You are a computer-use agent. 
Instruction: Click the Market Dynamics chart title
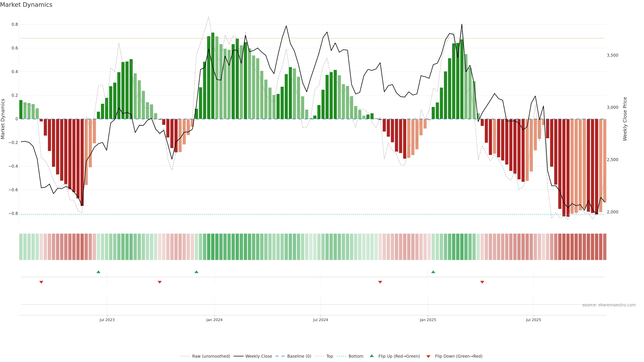point(26,5)
